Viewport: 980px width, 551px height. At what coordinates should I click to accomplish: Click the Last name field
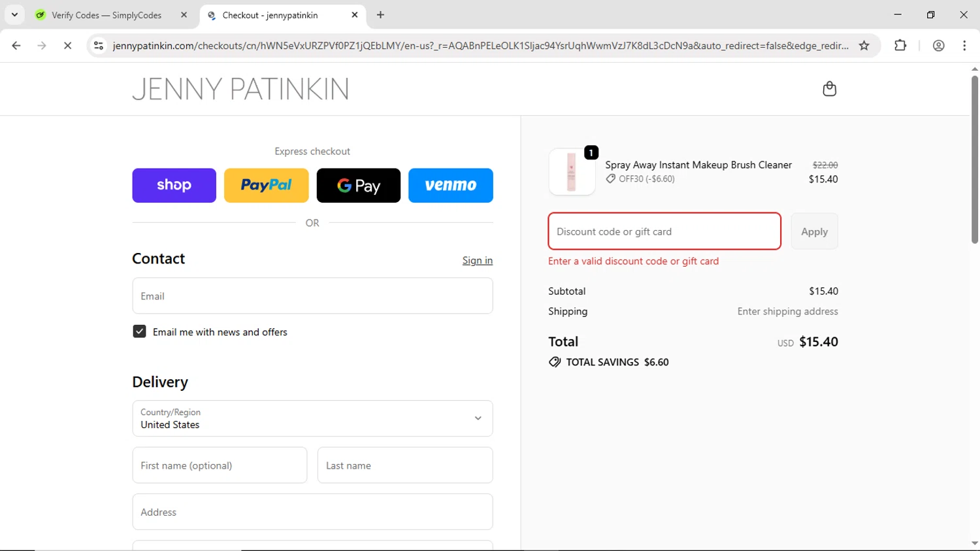(405, 465)
